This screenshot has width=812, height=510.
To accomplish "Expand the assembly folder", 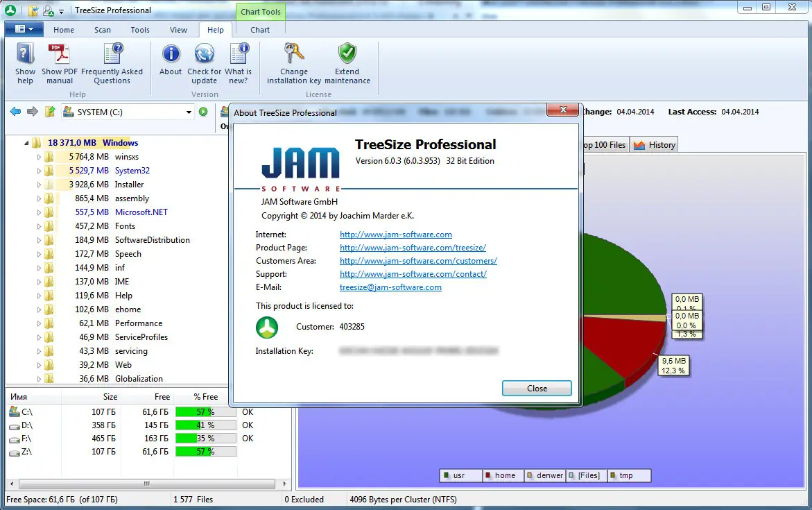I will click(x=39, y=198).
